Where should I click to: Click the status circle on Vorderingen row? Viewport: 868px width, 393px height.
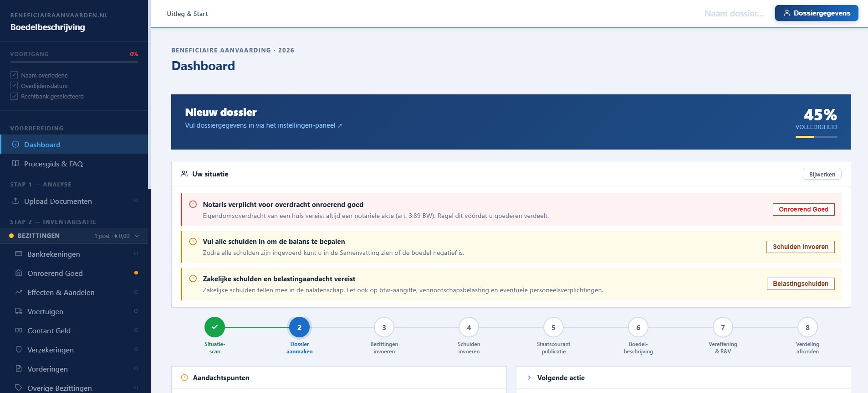pyautogui.click(x=136, y=368)
